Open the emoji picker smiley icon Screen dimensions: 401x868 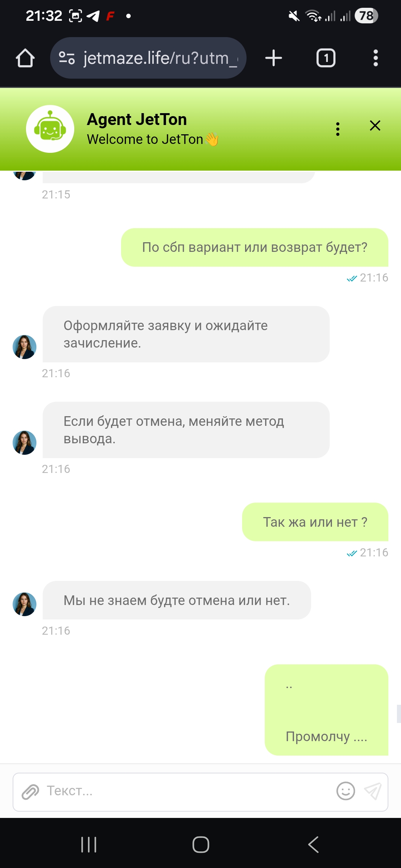[x=346, y=791]
